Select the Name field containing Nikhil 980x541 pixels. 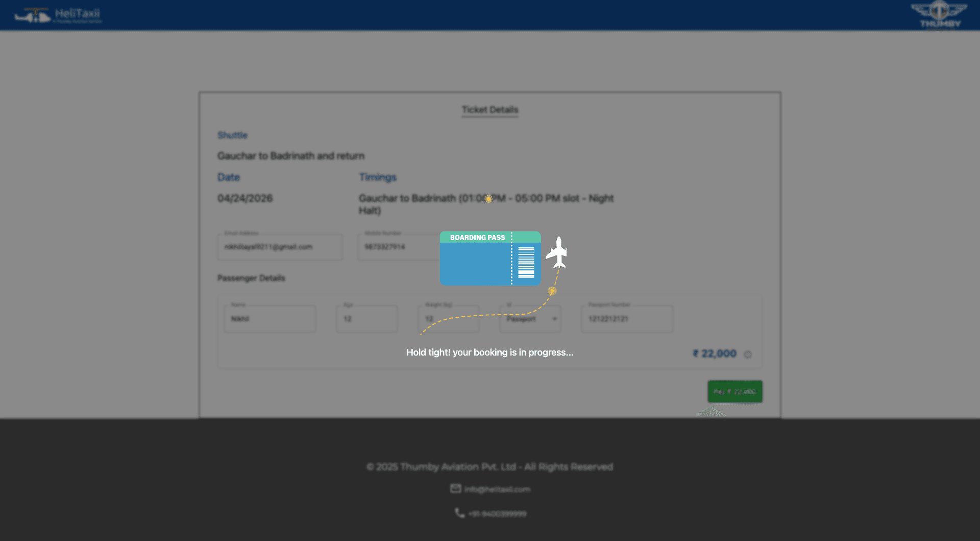click(269, 319)
